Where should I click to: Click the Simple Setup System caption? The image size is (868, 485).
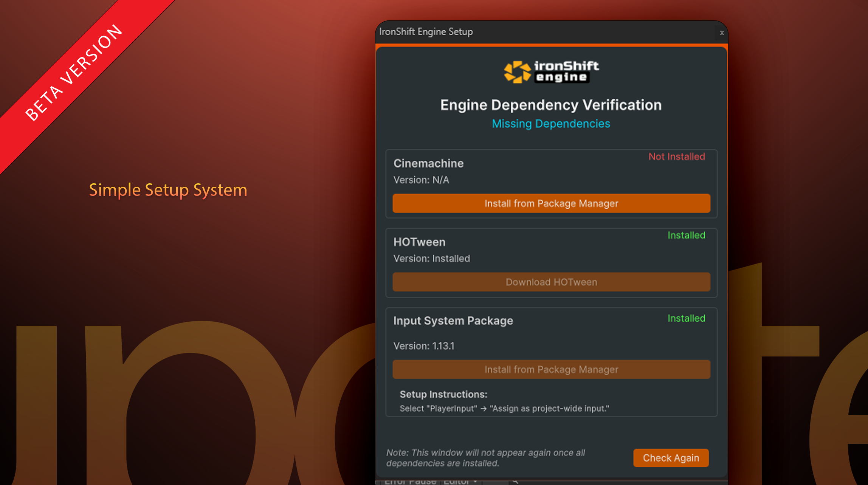(168, 190)
